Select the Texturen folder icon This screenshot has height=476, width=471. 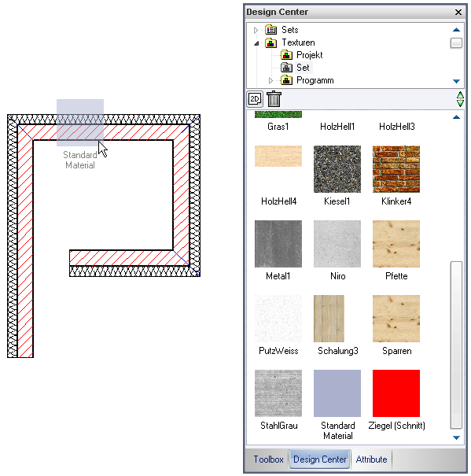tap(270, 42)
